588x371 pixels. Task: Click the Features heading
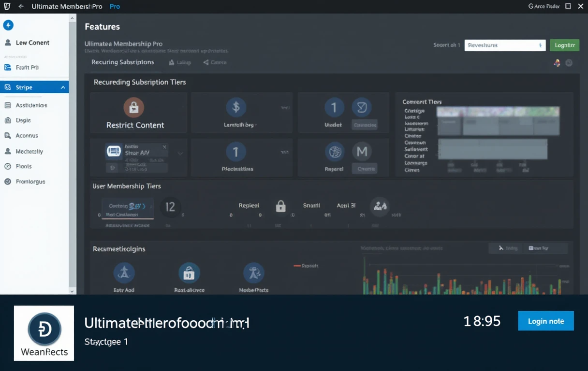[102, 27]
